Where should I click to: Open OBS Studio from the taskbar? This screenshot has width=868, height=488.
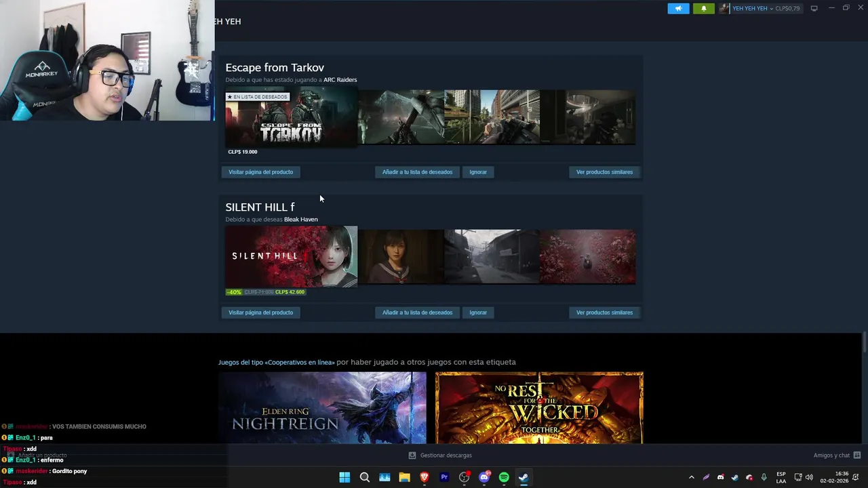(464, 477)
